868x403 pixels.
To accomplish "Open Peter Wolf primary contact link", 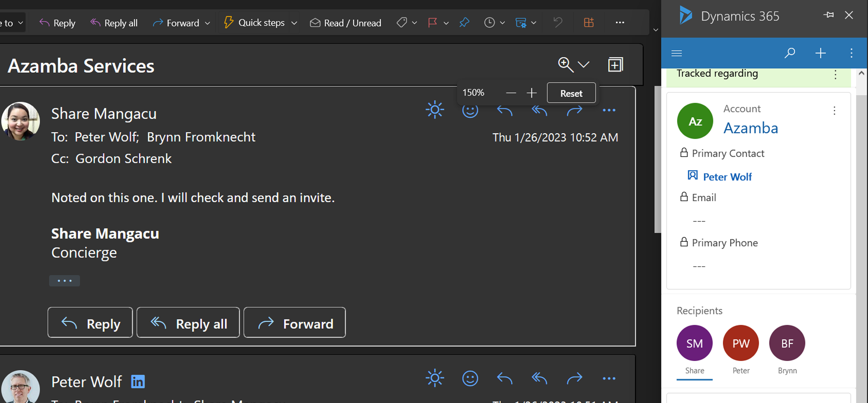I will point(727,177).
